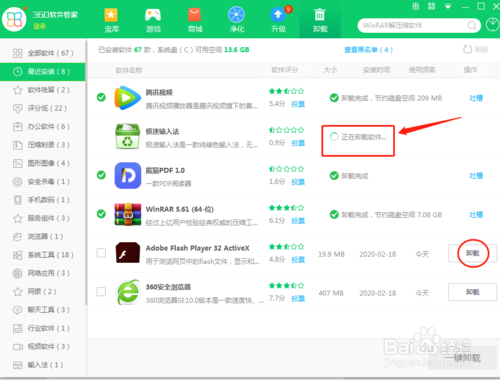Click the 刷新 refresh button
The width and height of the screenshot is (500, 380).
[x=476, y=50]
